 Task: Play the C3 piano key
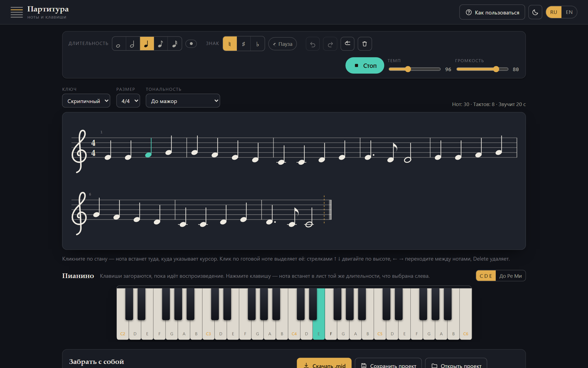[209, 330]
